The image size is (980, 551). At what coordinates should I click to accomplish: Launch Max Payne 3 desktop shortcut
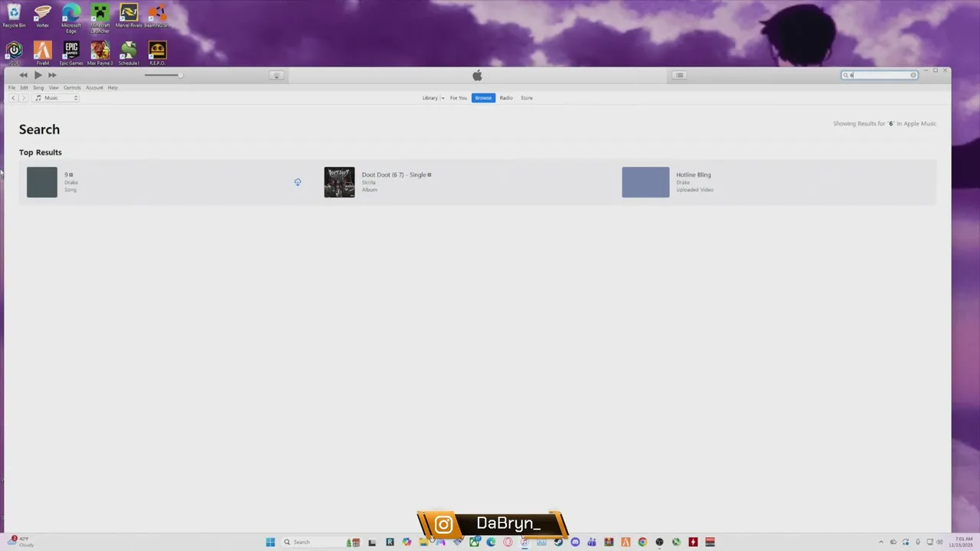coord(100,52)
